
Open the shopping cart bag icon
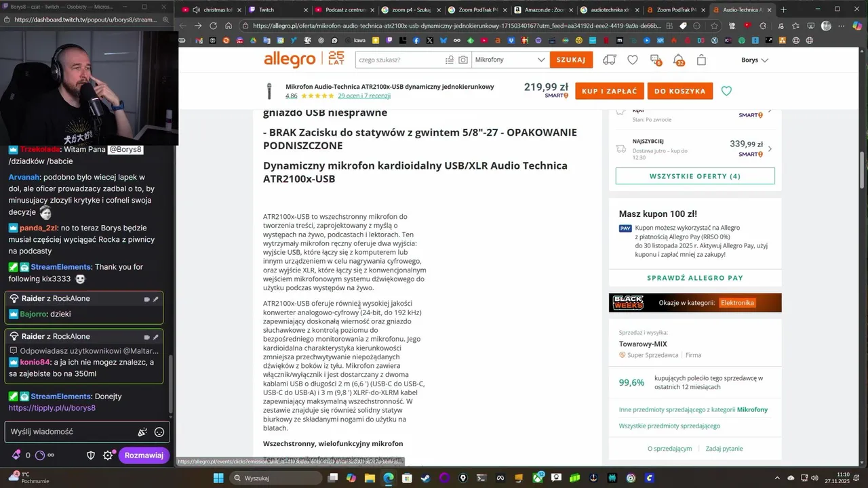(701, 60)
